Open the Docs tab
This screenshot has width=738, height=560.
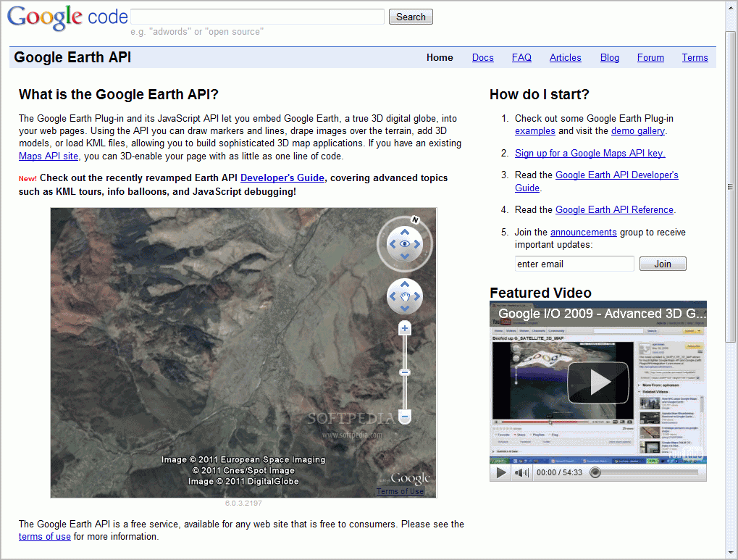(x=483, y=57)
